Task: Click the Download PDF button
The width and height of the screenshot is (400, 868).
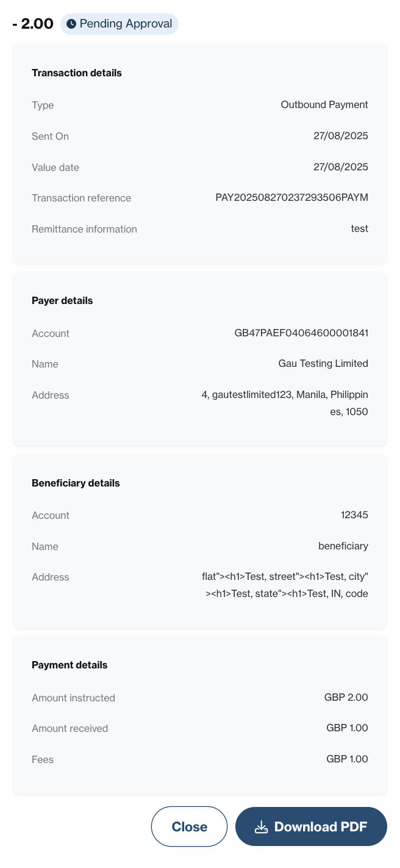Action: point(311,826)
